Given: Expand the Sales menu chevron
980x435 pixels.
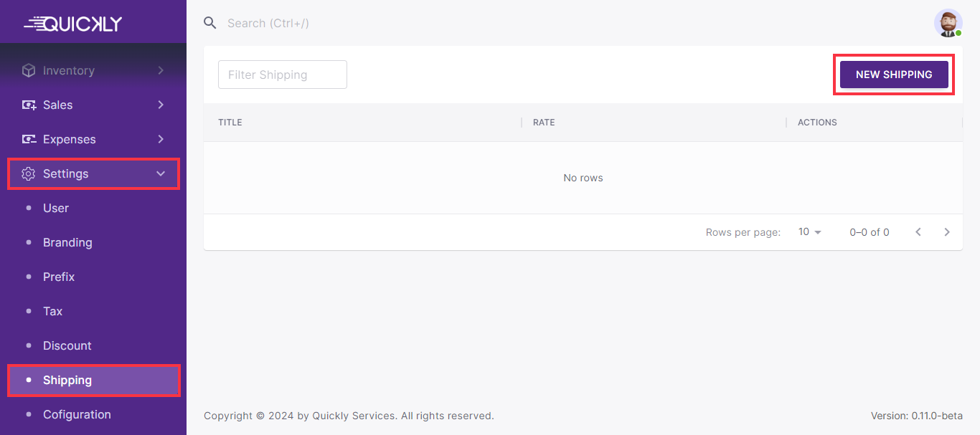Looking at the screenshot, I should pyautogui.click(x=161, y=105).
